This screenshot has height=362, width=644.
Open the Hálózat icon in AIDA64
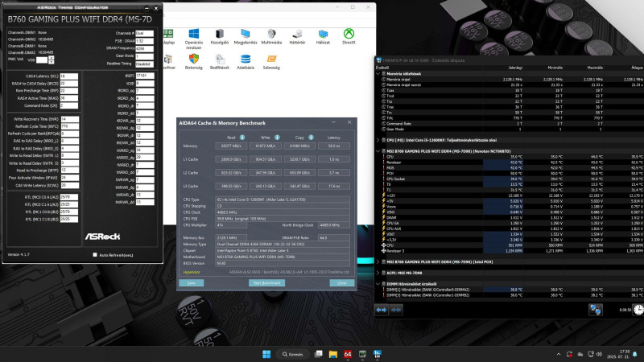click(324, 36)
